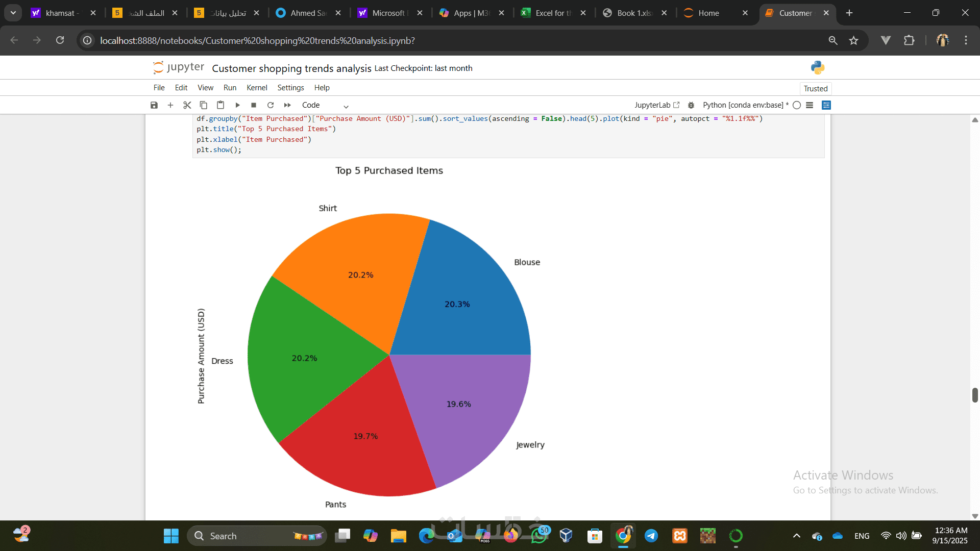
Task: Restart kernel and run all cells
Action: click(287, 105)
